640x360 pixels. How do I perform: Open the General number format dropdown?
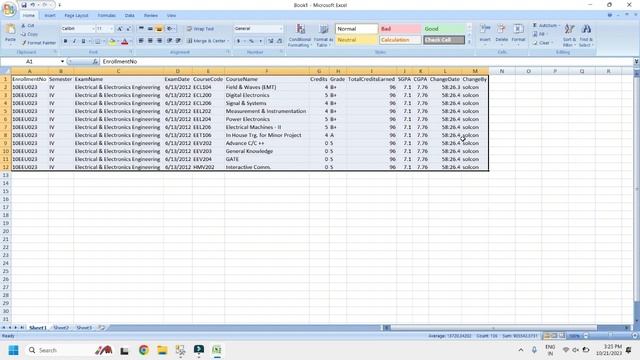281,29
